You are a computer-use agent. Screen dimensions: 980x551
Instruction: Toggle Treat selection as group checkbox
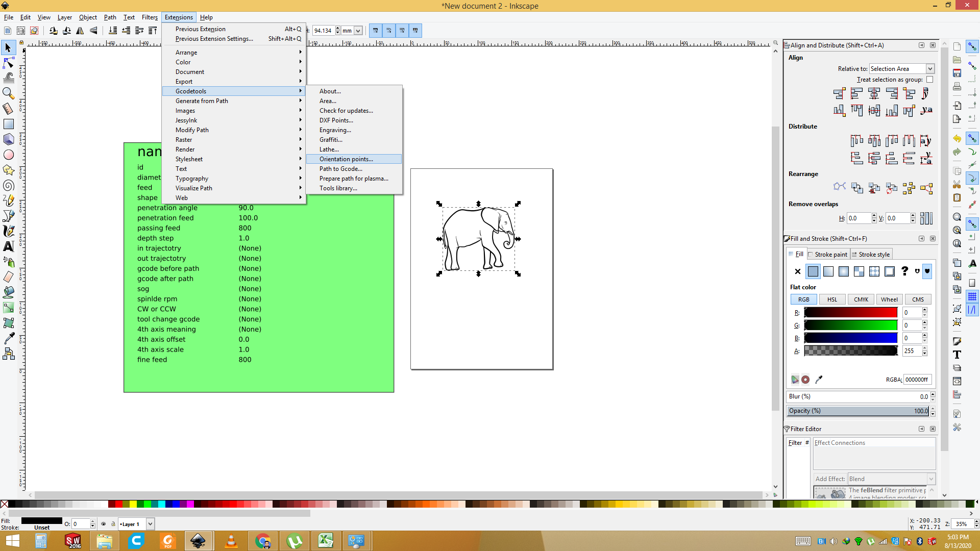click(x=929, y=80)
